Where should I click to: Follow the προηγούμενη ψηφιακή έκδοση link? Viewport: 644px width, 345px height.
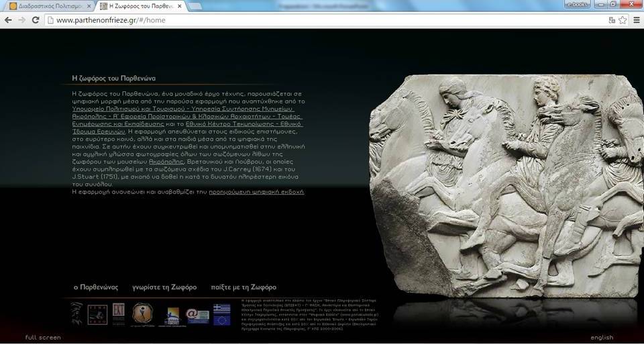click(256, 192)
